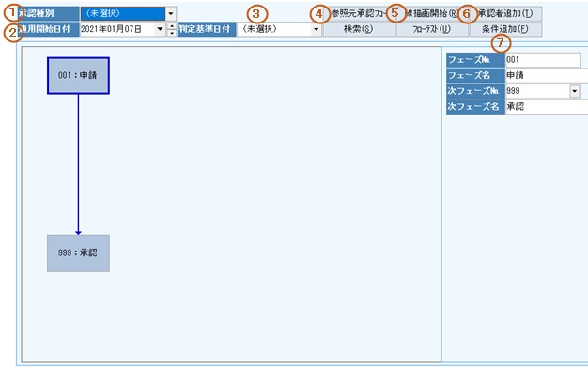Click the arrow connecting 申請 to 承認

[78, 164]
